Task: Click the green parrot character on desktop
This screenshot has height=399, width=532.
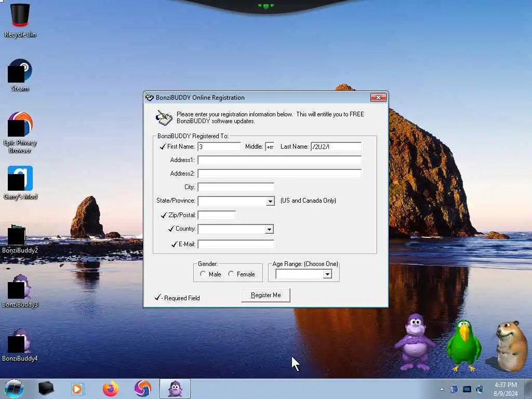Action: [x=463, y=345]
